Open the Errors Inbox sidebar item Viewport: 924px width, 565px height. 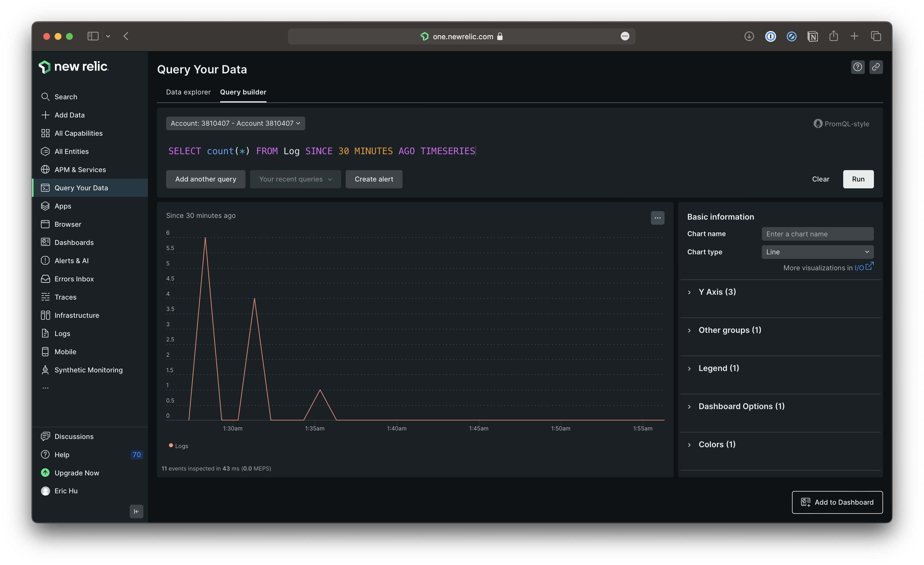(74, 279)
